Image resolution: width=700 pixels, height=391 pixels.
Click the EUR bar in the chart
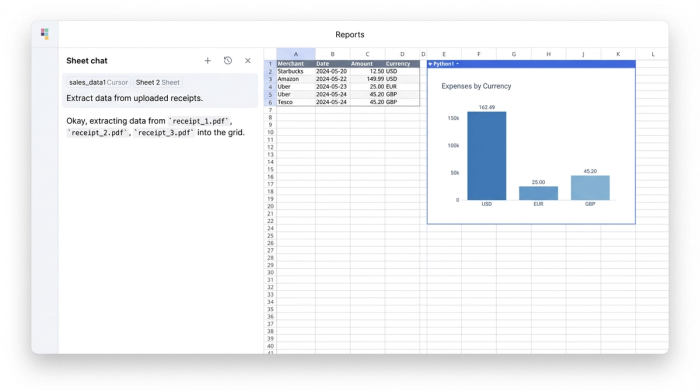(538, 193)
